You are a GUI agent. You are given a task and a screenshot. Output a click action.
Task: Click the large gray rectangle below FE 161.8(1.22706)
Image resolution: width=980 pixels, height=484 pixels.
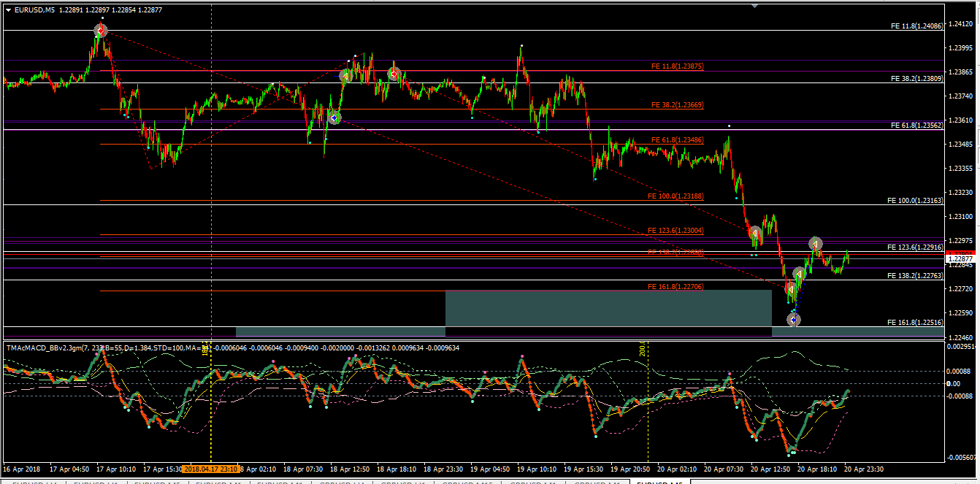[x=608, y=308]
